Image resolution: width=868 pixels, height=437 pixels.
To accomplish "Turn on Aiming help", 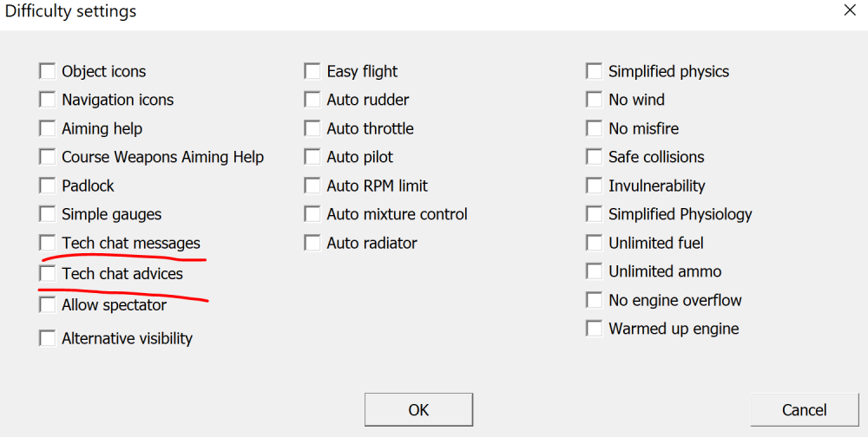I will click(x=47, y=128).
